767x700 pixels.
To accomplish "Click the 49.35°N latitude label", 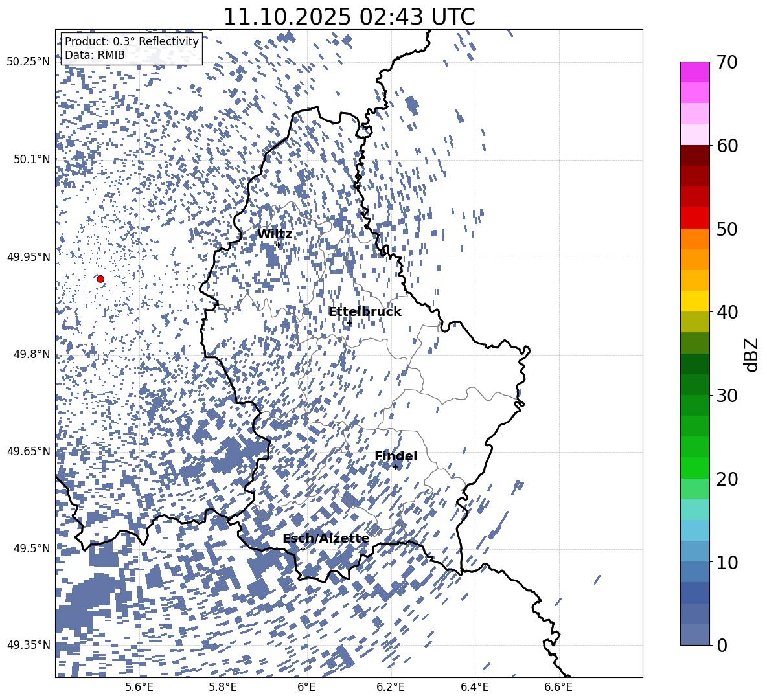I will 29,645.
